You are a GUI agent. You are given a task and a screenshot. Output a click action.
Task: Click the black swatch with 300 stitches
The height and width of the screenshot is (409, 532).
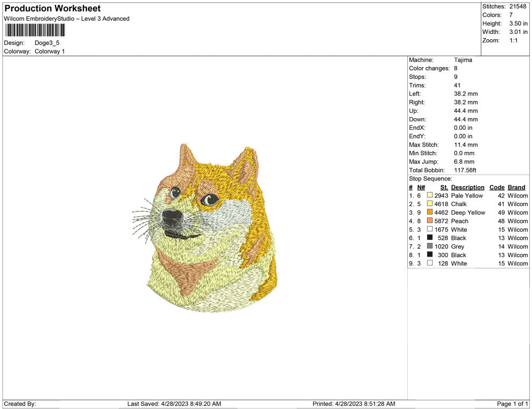430,254
